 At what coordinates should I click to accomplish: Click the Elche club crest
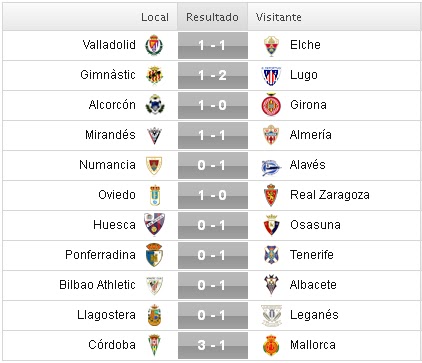coord(271,46)
